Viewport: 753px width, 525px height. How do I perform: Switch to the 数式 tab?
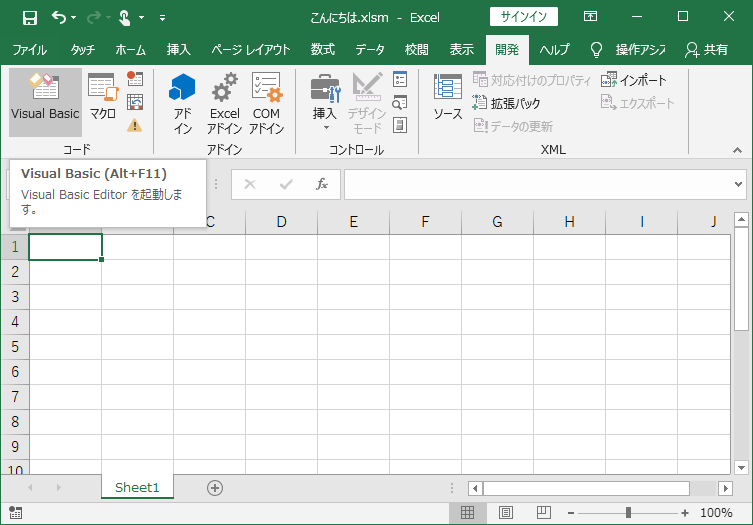(x=323, y=49)
